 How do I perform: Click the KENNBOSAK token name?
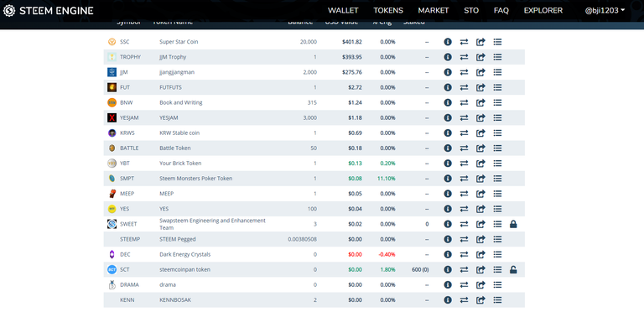pos(175,300)
